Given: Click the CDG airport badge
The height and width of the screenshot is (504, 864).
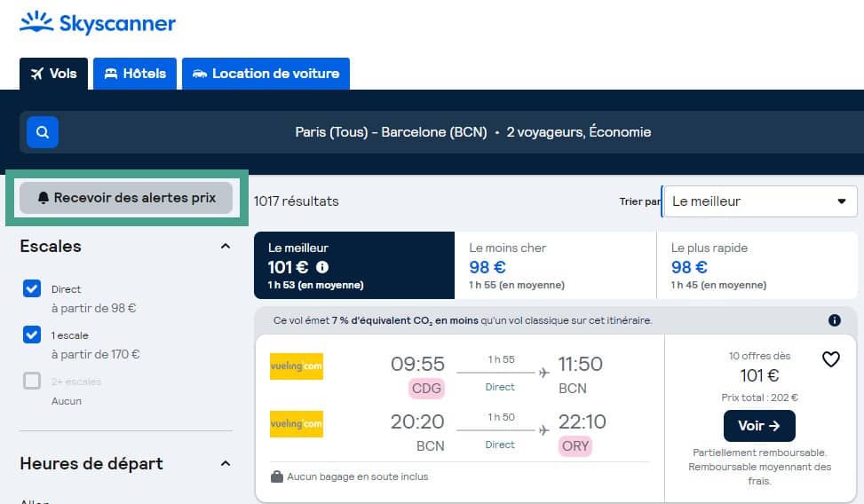Looking at the screenshot, I should tap(426, 389).
